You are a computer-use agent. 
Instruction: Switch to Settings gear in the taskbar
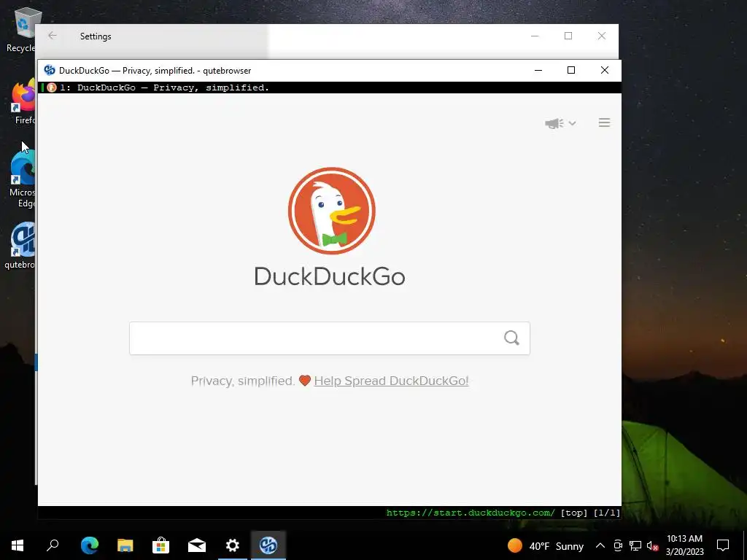(233, 545)
